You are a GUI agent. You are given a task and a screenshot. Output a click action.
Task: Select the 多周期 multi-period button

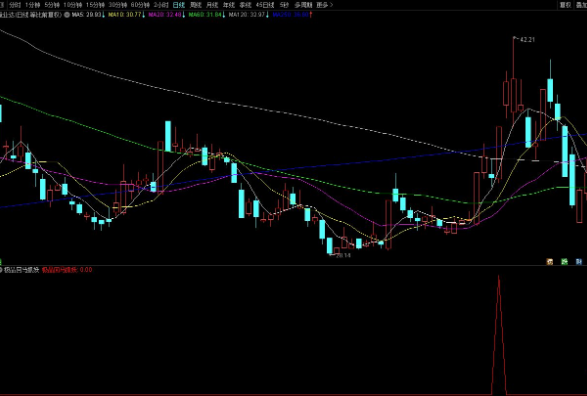click(x=303, y=5)
